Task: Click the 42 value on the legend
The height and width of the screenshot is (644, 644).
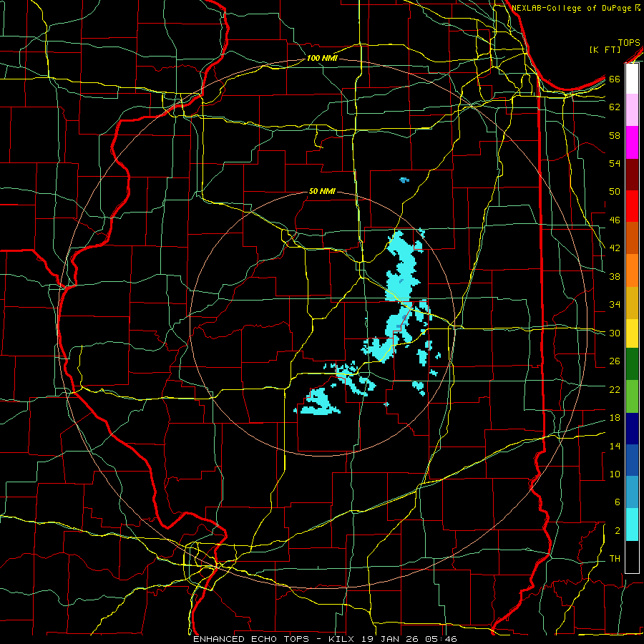Action: point(615,248)
